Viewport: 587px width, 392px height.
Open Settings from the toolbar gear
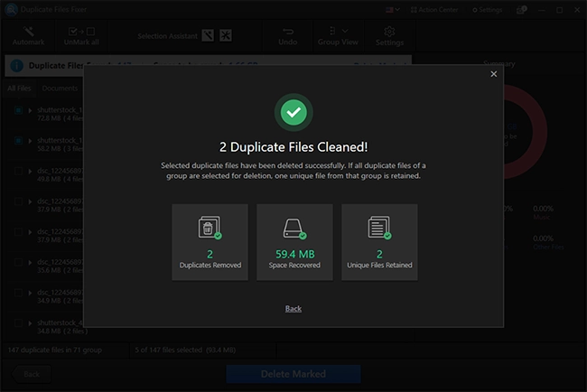(389, 36)
